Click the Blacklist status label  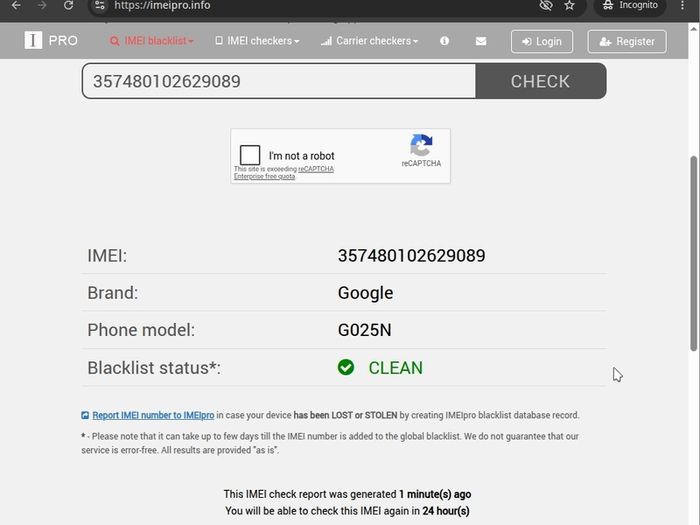tap(154, 368)
